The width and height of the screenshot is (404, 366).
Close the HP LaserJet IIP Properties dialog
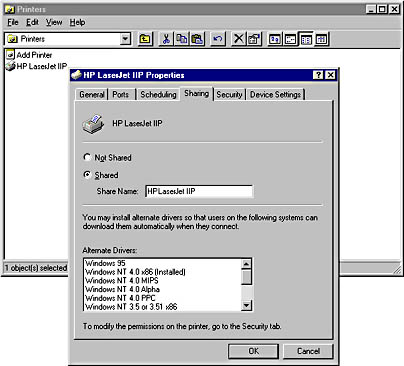click(330, 75)
